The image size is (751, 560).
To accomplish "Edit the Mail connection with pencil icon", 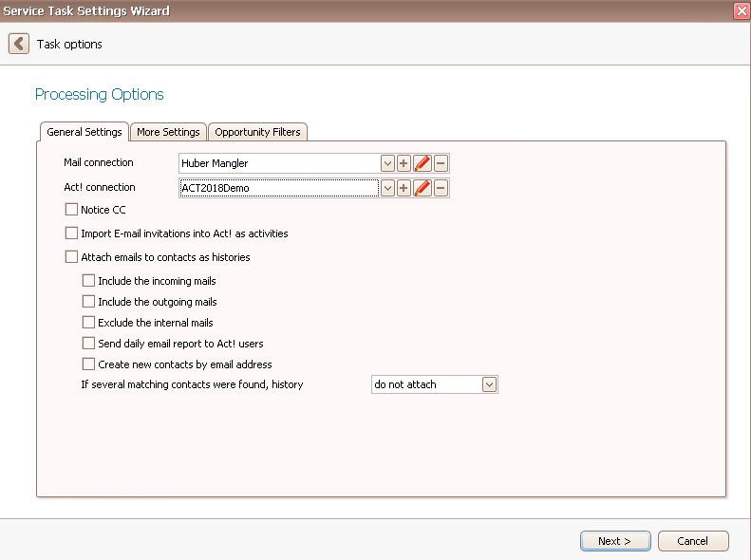I will pyautogui.click(x=422, y=163).
